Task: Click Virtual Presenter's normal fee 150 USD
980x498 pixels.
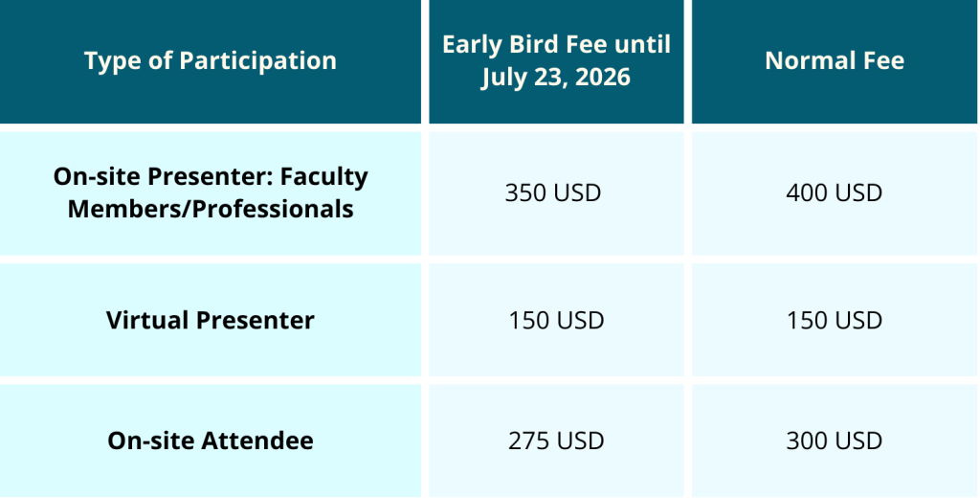Action: point(835,320)
